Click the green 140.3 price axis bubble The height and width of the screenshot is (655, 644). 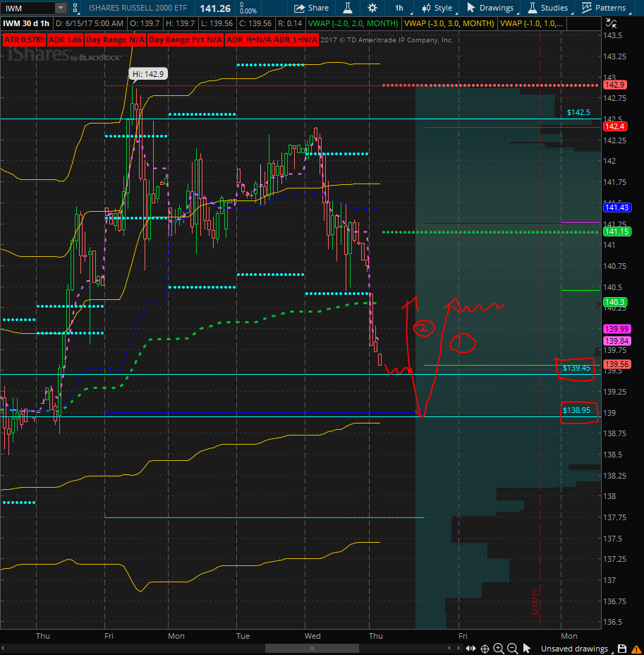click(614, 302)
